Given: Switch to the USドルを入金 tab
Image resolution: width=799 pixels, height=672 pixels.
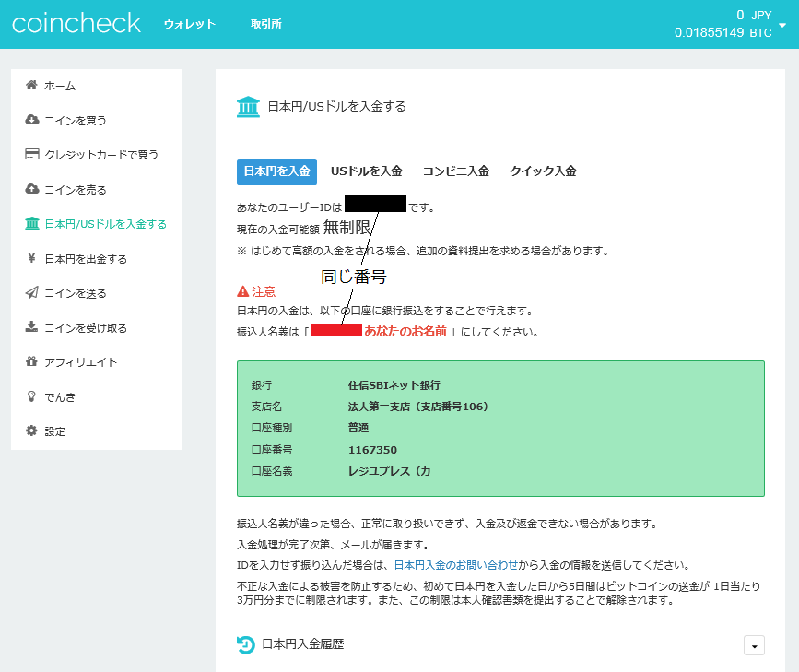Looking at the screenshot, I should [367, 171].
